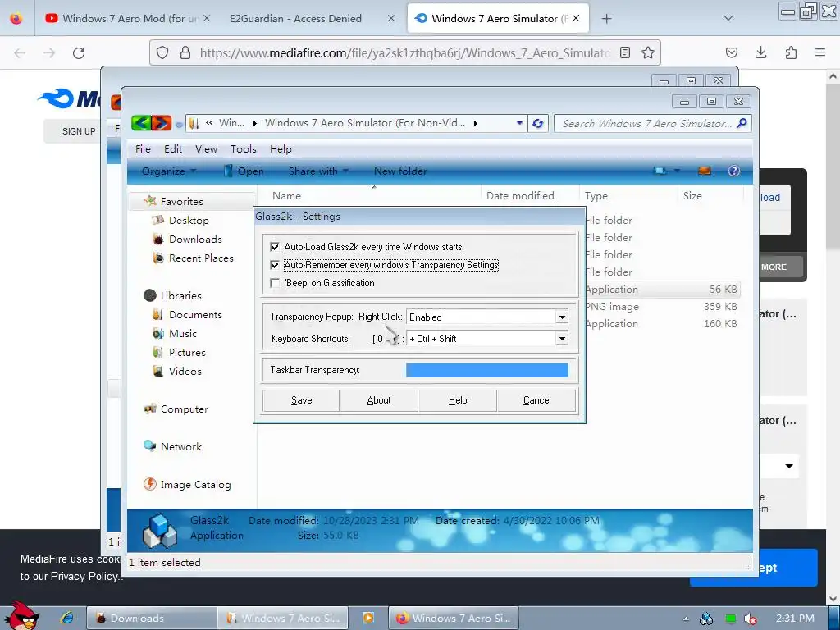Open the Help menu in Explorer
840x630 pixels.
coord(281,149)
